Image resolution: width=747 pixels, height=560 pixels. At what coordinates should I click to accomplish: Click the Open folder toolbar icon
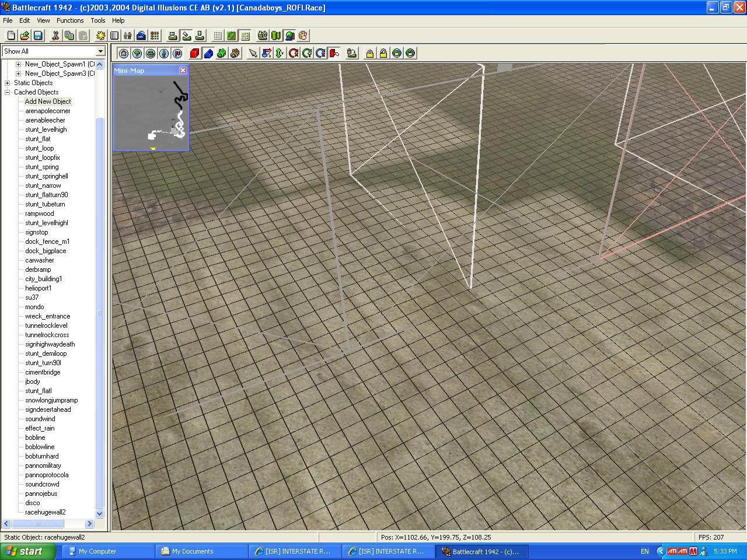coord(25,36)
